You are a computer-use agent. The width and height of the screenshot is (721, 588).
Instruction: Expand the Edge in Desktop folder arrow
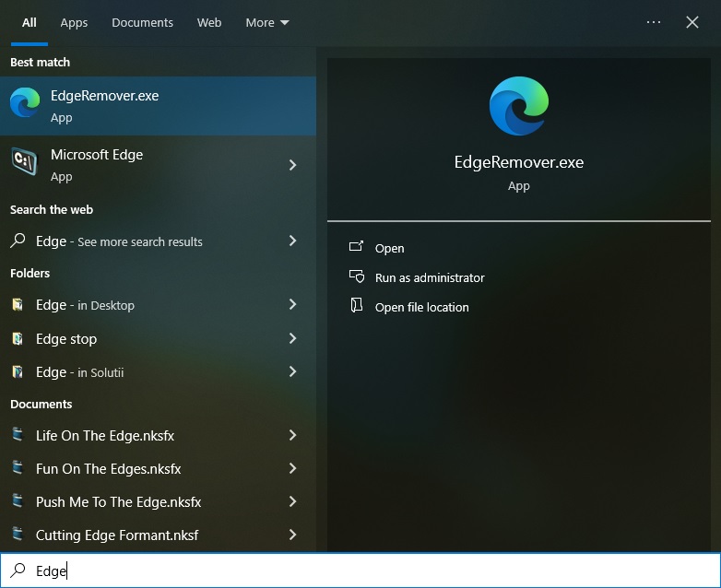click(292, 304)
